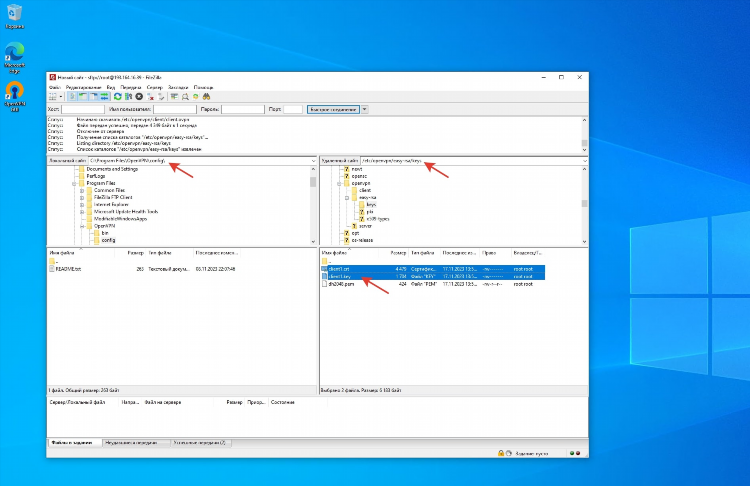Expand the Internet Explorer folder node
Viewport: 750px width, 486px height.
(x=82, y=205)
